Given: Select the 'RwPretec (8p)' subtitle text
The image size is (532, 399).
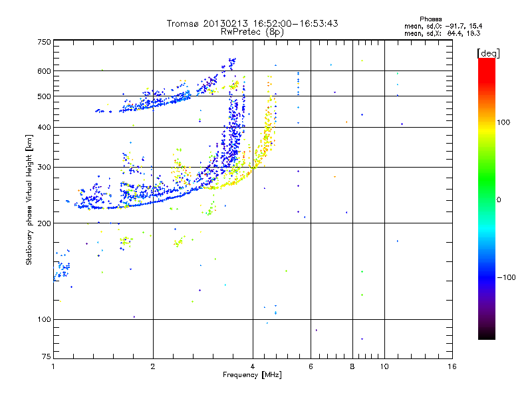Looking at the screenshot, I should (x=252, y=32).
